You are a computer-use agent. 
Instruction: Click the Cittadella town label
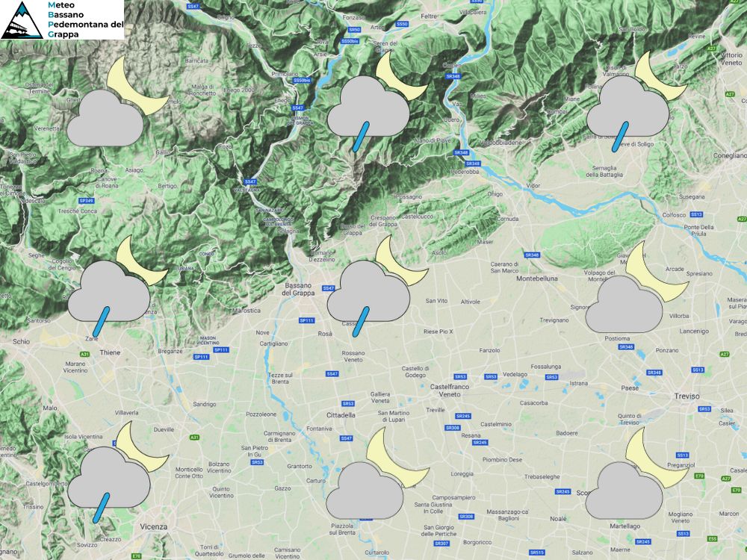click(x=341, y=414)
